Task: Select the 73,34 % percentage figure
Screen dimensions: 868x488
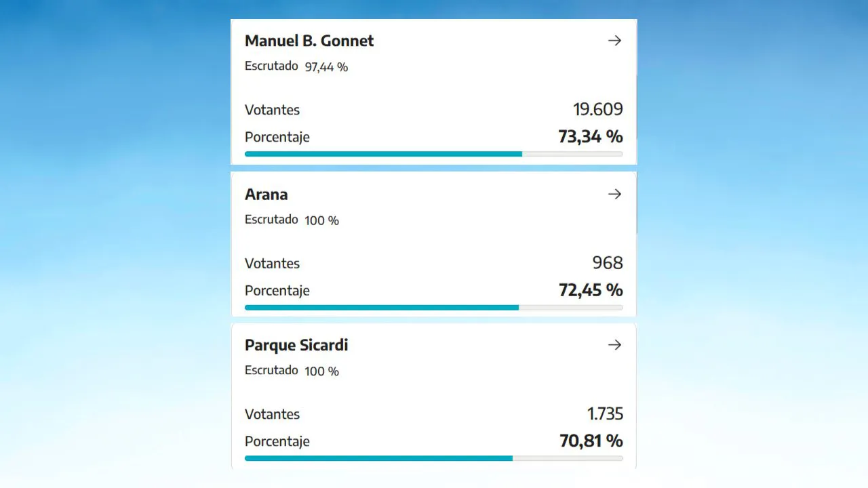Action: (590, 137)
